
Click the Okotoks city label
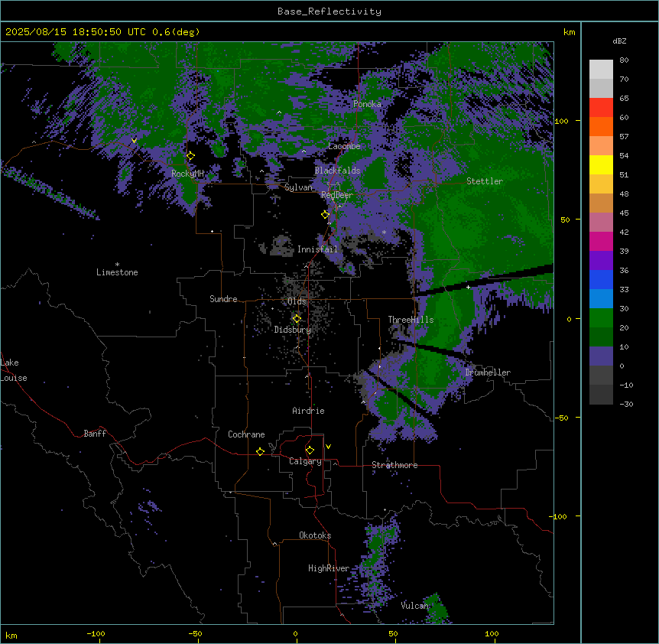[x=315, y=535]
